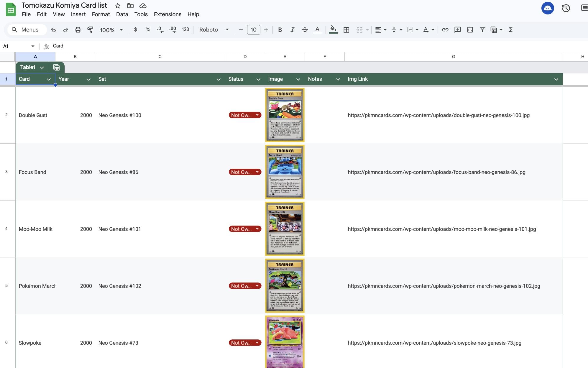Open the Set column header dropdown
Screen dimensions: 588x368
[x=219, y=79]
